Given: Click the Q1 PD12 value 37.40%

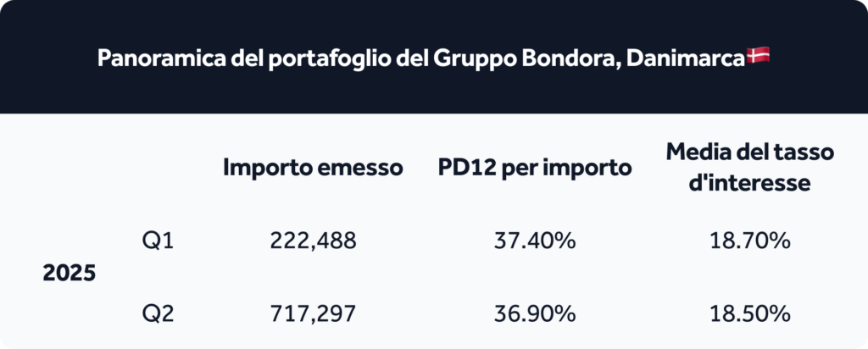Looking at the screenshot, I should point(535,241).
